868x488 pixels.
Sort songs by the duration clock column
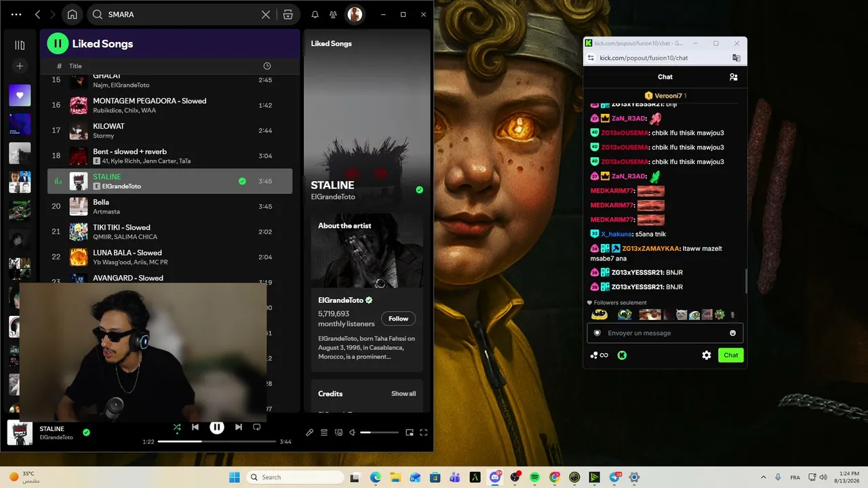[267, 66]
